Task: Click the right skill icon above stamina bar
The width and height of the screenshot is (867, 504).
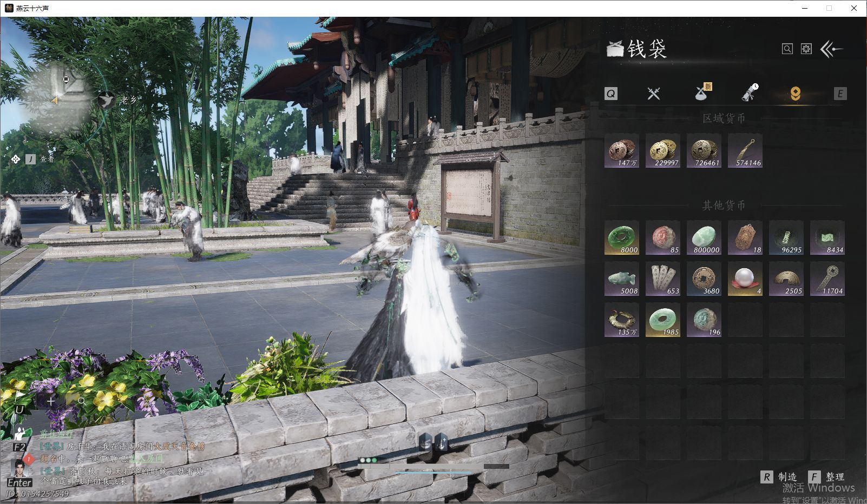Action: (x=441, y=442)
